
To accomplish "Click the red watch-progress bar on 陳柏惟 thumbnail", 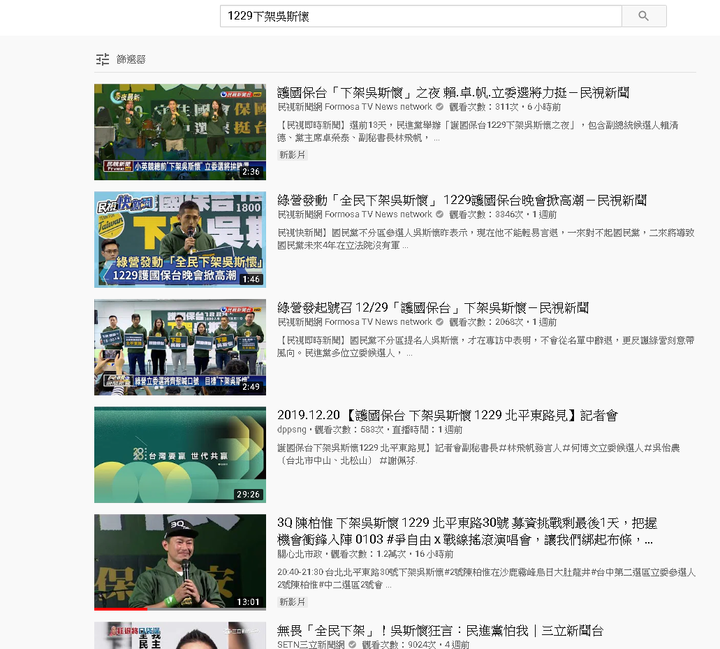I will 121,609.
